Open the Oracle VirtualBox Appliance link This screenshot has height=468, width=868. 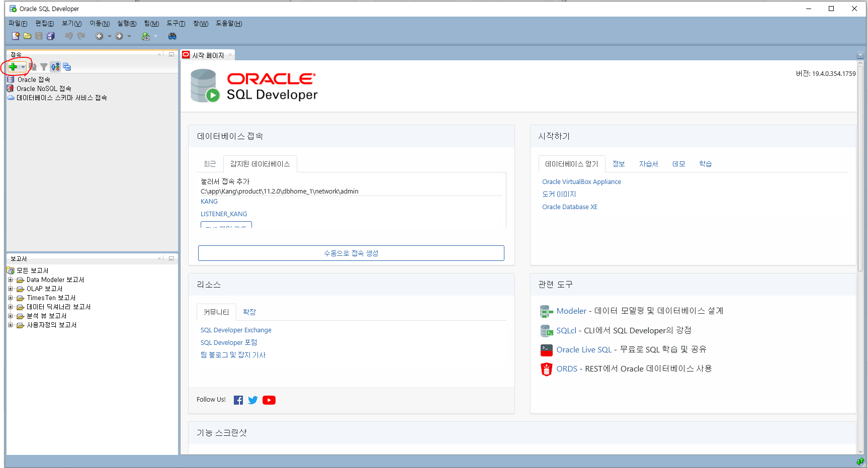[581, 182]
